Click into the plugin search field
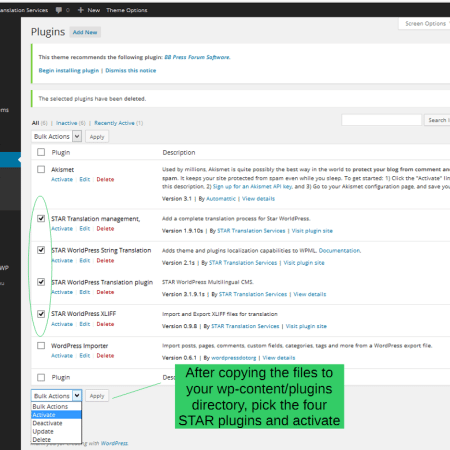Screen dimensions: 450x450 (x=381, y=120)
